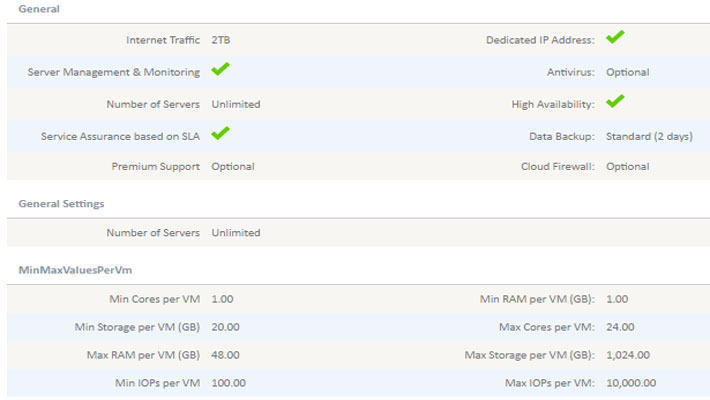Viewport: 710px width, 400px height.
Task: Select the MinMaxValuesPerVm section heading
Action: coord(75,270)
